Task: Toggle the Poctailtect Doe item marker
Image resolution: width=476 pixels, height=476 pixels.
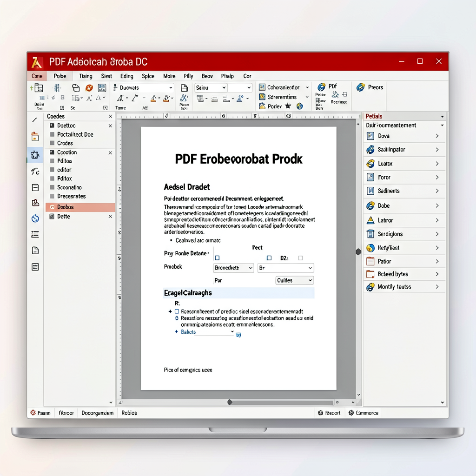Action: [x=52, y=134]
